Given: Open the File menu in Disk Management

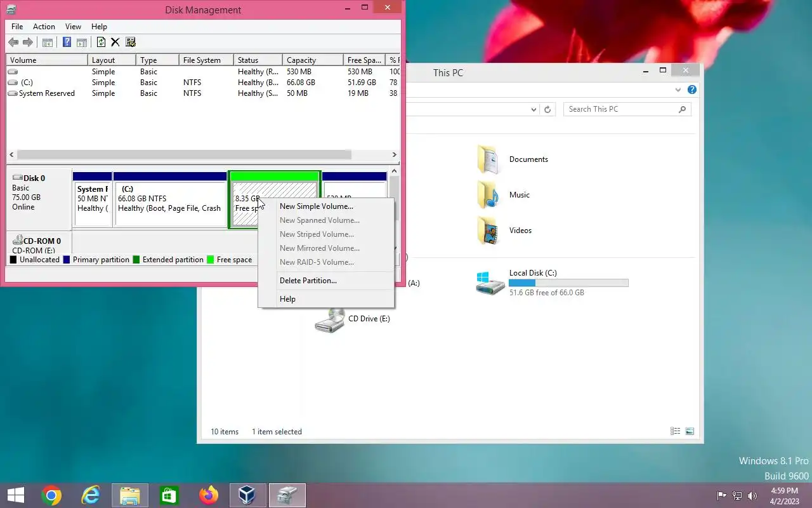Looking at the screenshot, I should coord(17,27).
